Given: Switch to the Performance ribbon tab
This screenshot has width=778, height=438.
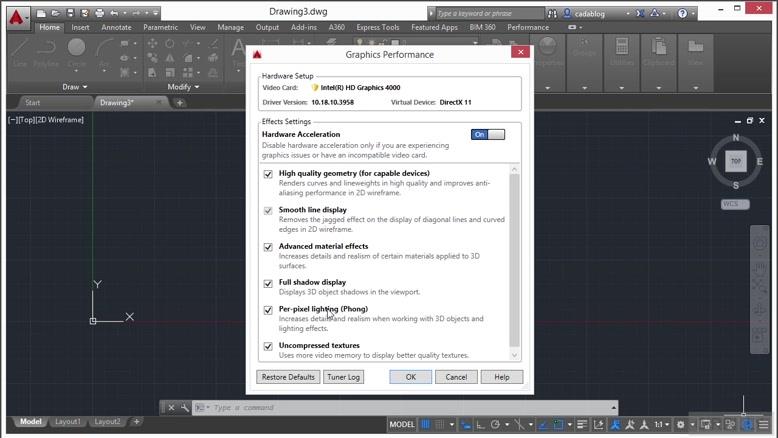Looking at the screenshot, I should point(528,27).
